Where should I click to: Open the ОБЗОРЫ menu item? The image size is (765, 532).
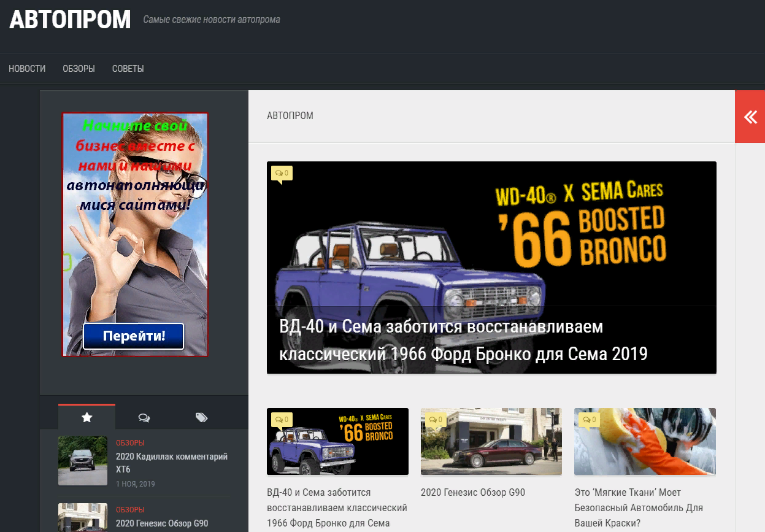coord(79,69)
